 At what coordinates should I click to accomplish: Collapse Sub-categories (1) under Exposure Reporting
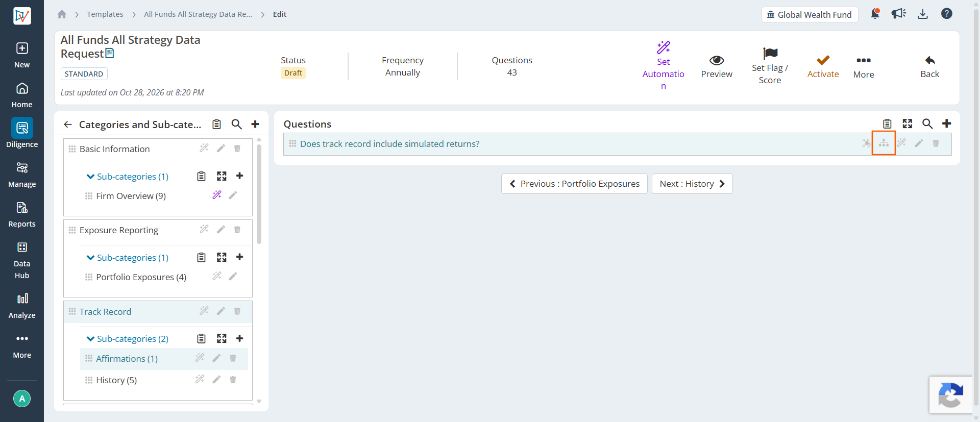(x=127, y=258)
